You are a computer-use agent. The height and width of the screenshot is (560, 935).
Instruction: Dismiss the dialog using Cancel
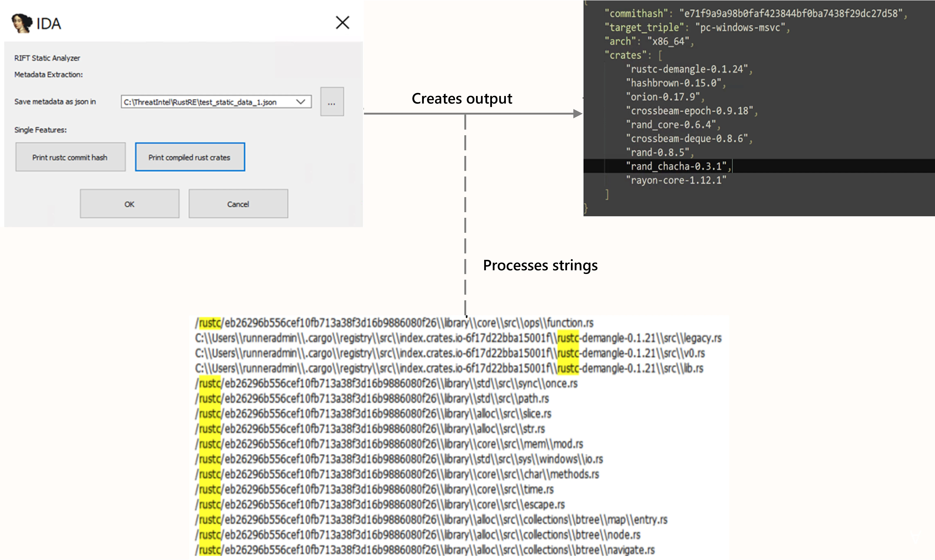coord(238,204)
